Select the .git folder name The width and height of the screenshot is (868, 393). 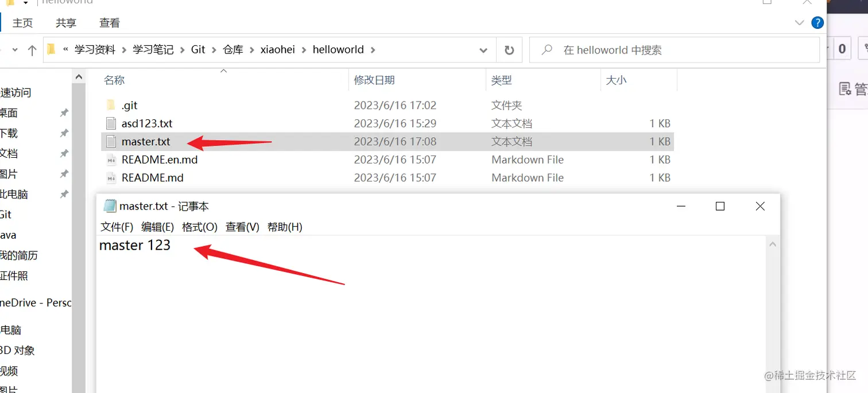click(130, 105)
